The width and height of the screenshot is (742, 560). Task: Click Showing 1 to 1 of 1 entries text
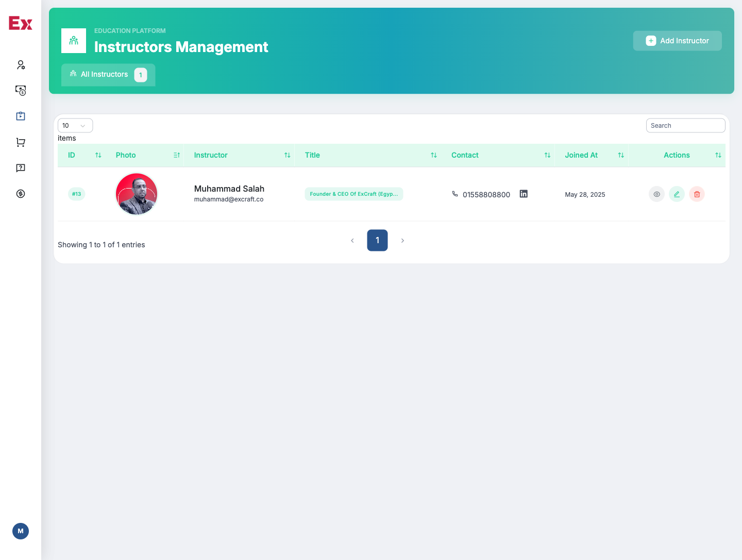coord(102,245)
